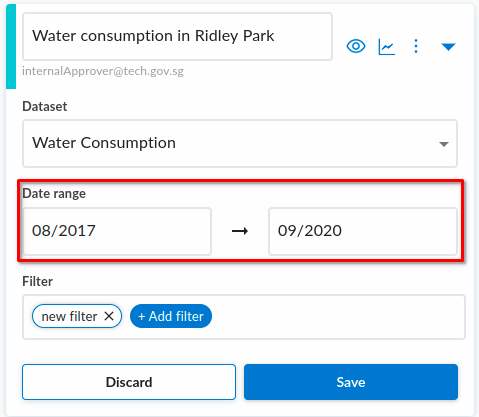Discard the changes

129,382
